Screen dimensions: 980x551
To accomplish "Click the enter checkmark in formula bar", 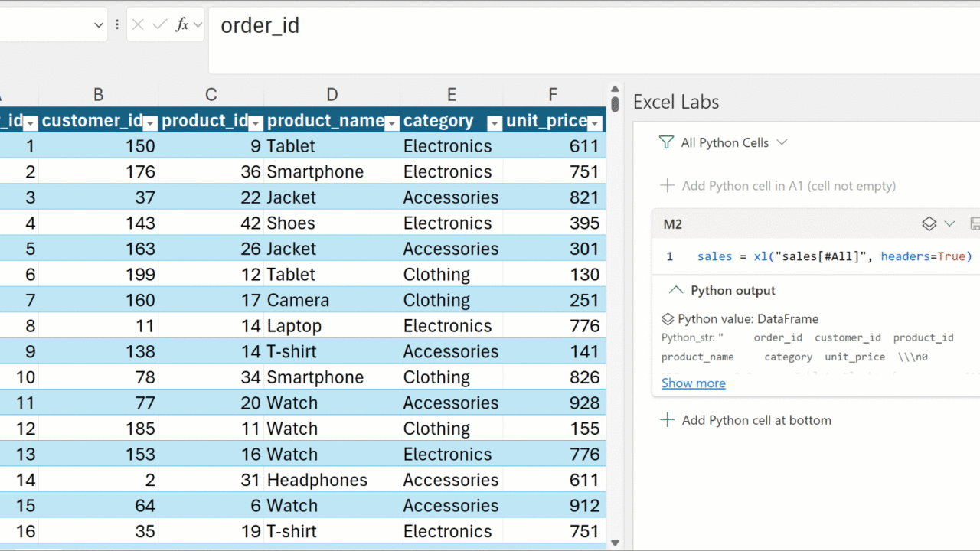I will pos(159,25).
